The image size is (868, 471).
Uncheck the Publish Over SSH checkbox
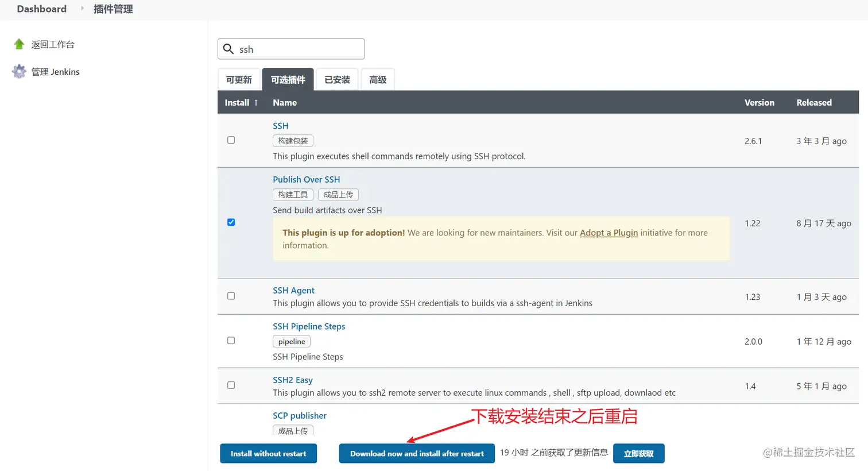(x=231, y=222)
